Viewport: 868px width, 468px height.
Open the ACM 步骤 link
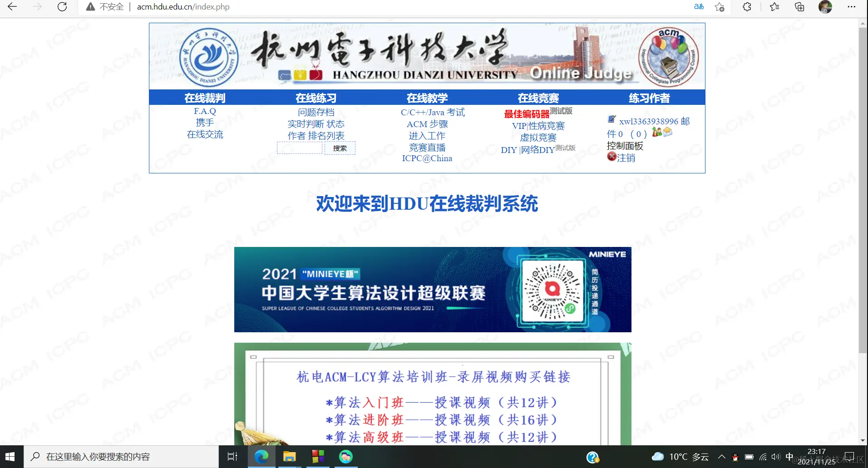pyautogui.click(x=427, y=124)
